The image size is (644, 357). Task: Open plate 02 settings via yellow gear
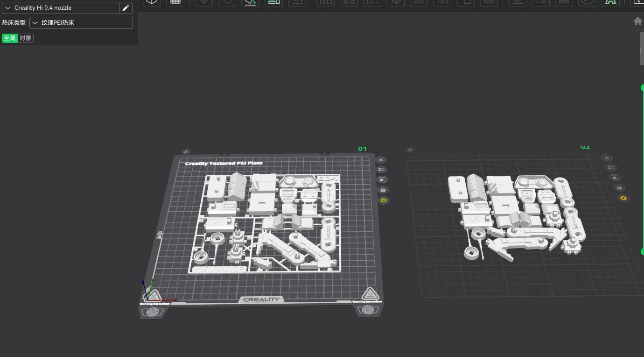[623, 198]
